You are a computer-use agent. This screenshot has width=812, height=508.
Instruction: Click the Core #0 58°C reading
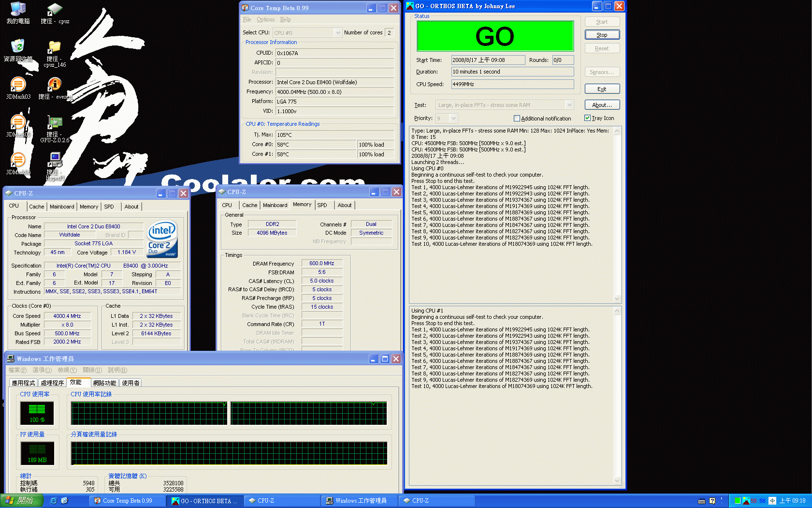[316, 145]
